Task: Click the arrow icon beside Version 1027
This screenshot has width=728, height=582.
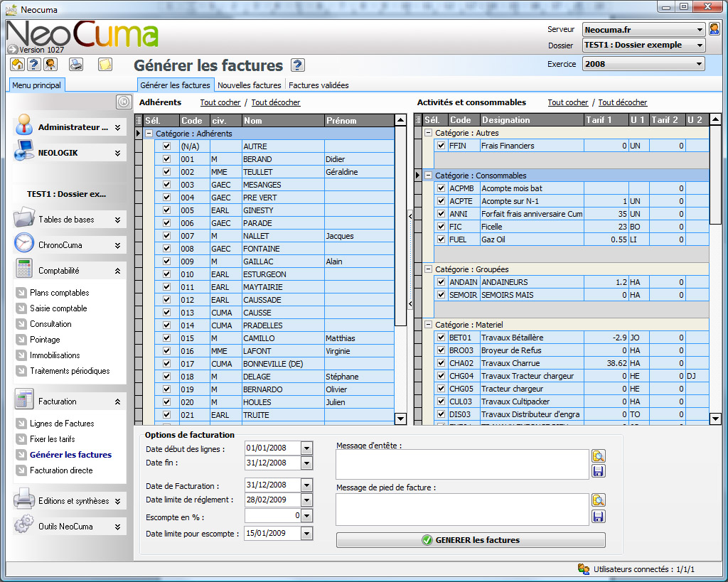Action: 13,49
